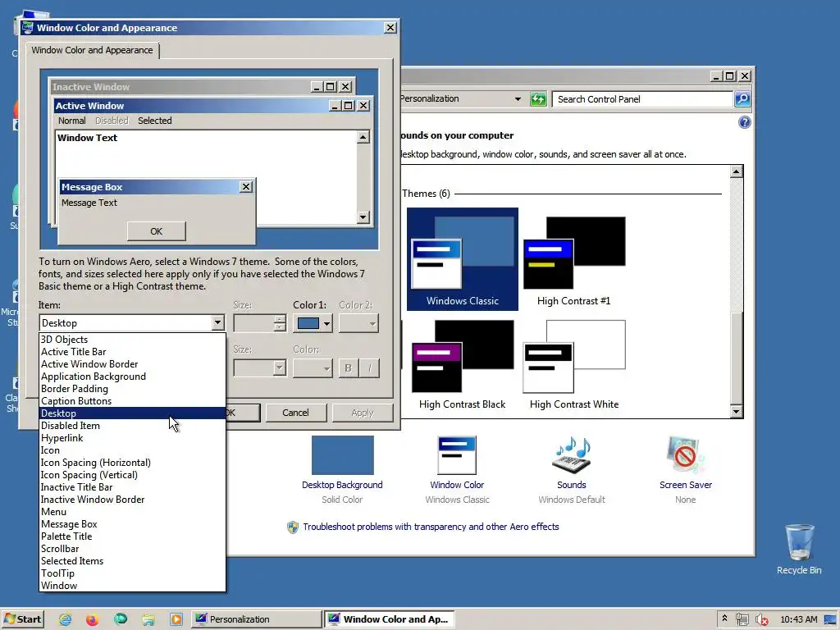Launch Firefox from the taskbar

(92, 620)
